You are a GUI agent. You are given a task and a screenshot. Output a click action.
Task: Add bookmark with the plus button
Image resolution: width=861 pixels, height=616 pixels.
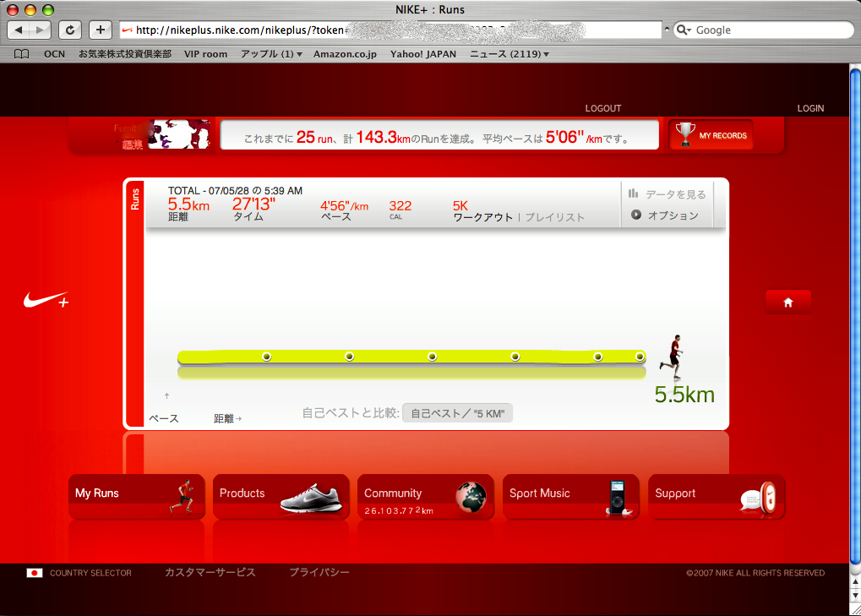point(100,30)
